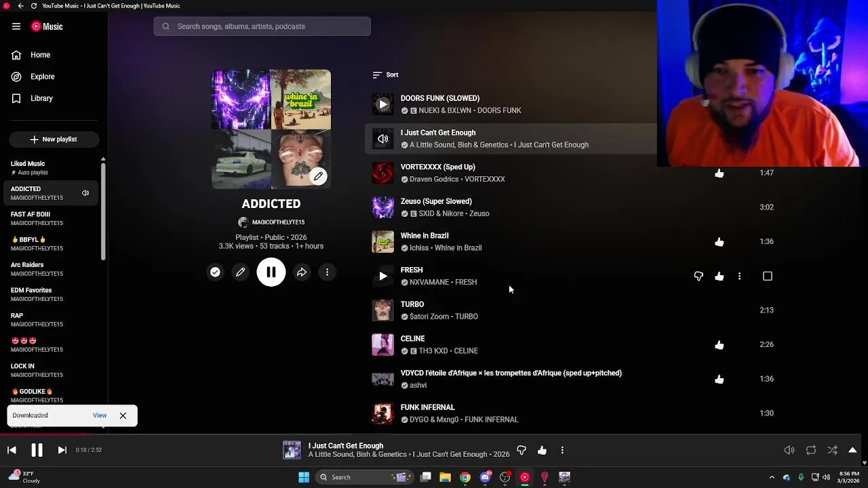Select the TURBO track row
Screen dimensions: 868x488
pyautogui.click(x=573, y=310)
